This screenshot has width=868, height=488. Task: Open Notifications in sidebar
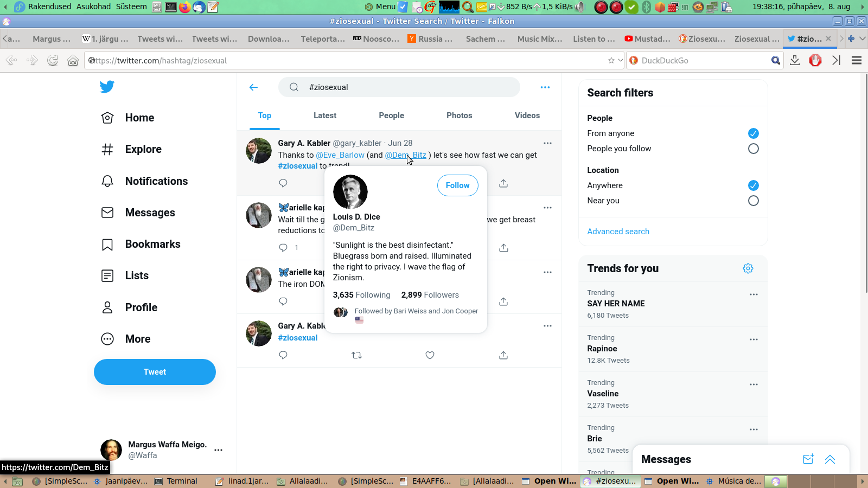click(x=145, y=181)
